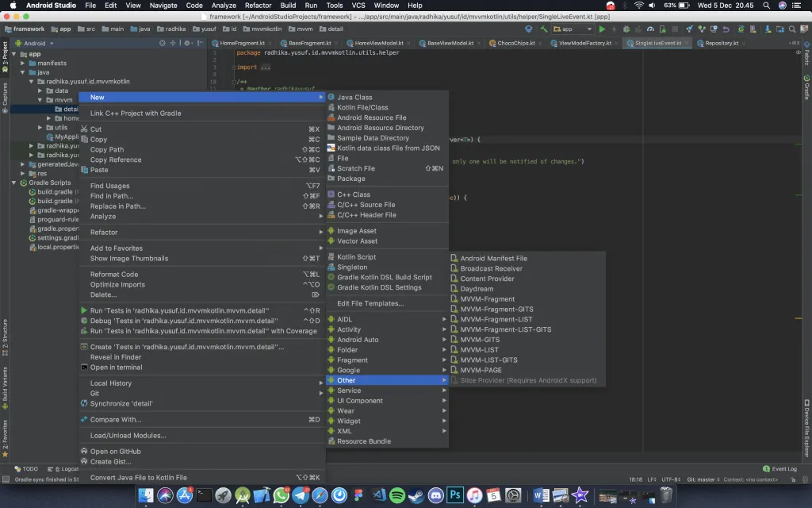Screen dimensions: 812x508
Task: Expand the manifests folder node
Action: (x=23, y=63)
